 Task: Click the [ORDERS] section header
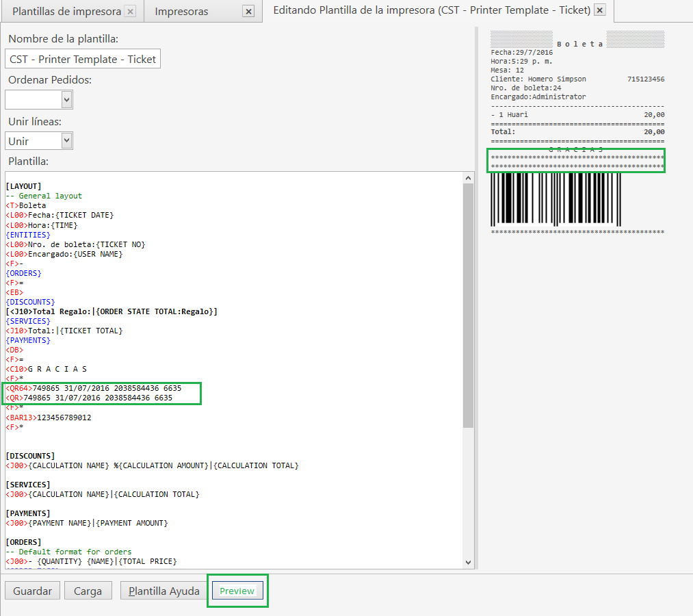point(23,542)
